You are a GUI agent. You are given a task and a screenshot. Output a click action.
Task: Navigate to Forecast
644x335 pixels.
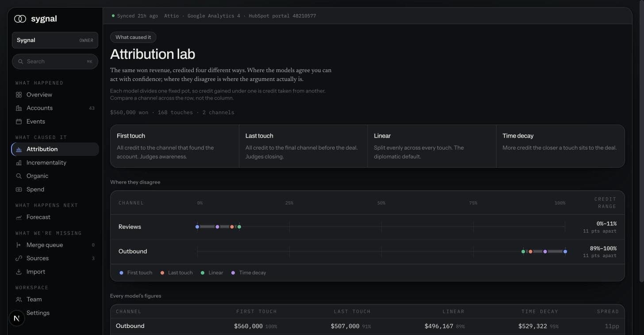(x=55, y=217)
